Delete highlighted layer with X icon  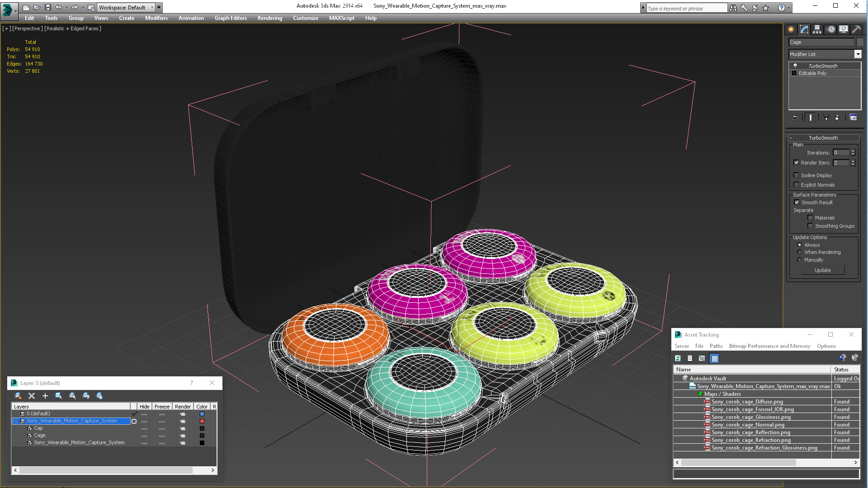coord(32,396)
